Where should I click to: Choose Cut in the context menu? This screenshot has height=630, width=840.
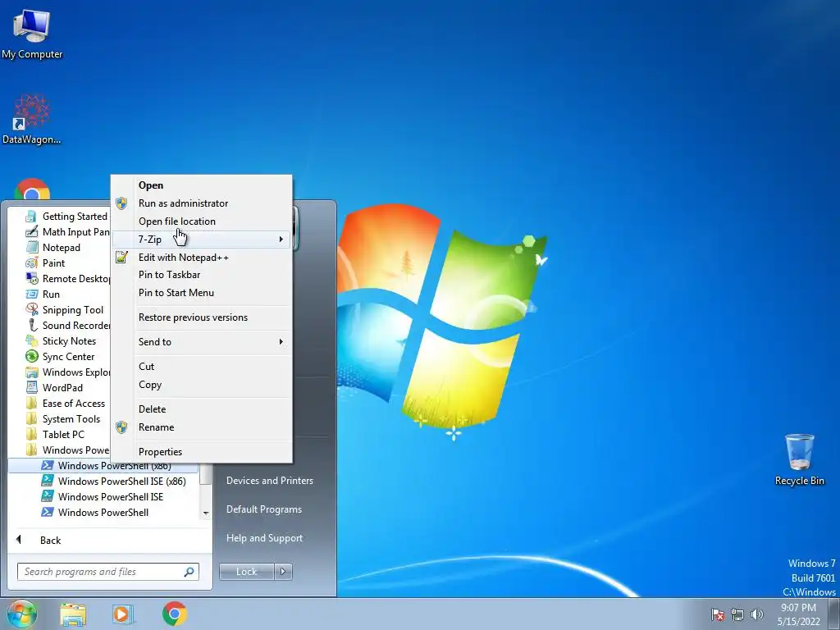(x=202, y=367)
